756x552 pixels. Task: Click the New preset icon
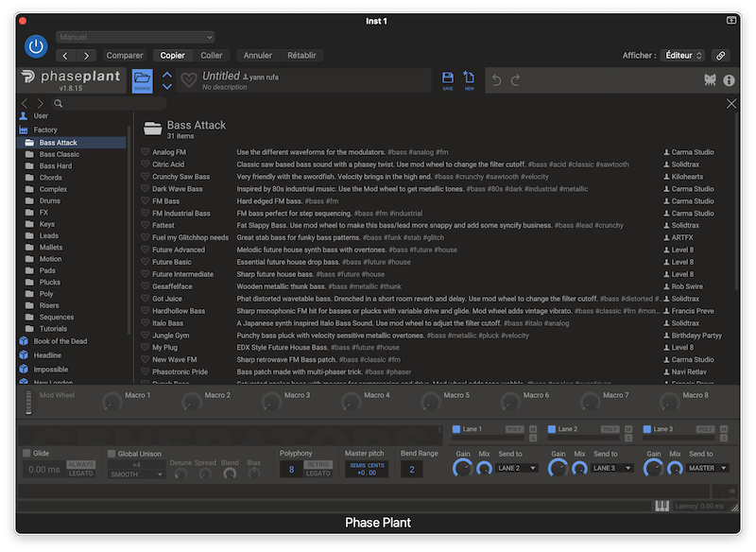click(x=469, y=80)
